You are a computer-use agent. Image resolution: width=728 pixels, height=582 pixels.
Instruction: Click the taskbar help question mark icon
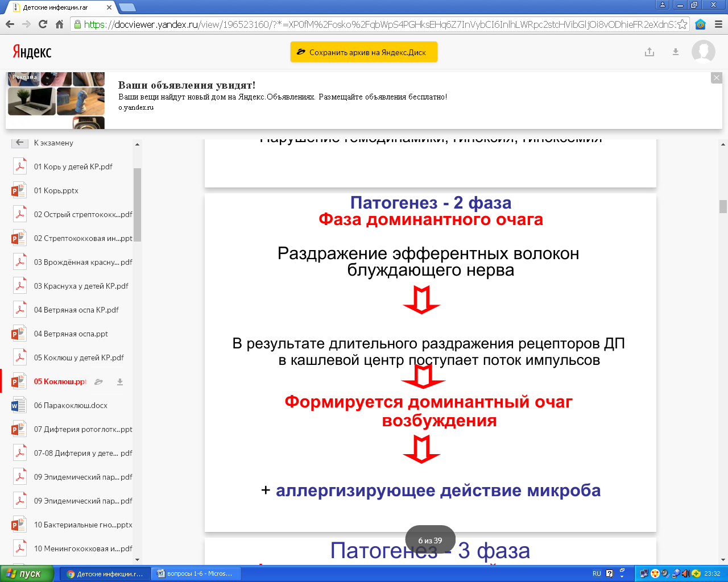click(610, 573)
